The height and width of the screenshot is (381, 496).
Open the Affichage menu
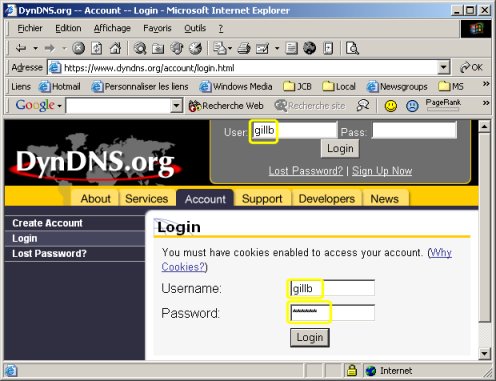[112, 28]
